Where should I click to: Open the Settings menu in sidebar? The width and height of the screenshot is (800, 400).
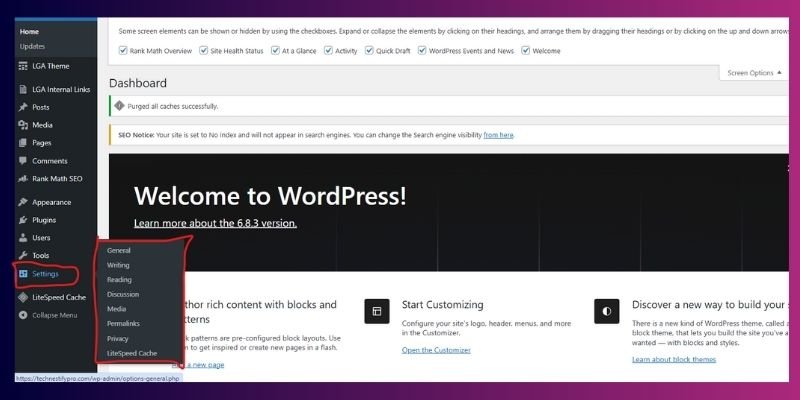pos(45,274)
